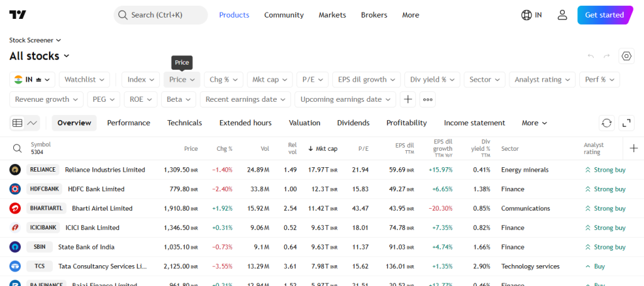Click the Reliance Industries logo
644x286 pixels.
[15, 170]
